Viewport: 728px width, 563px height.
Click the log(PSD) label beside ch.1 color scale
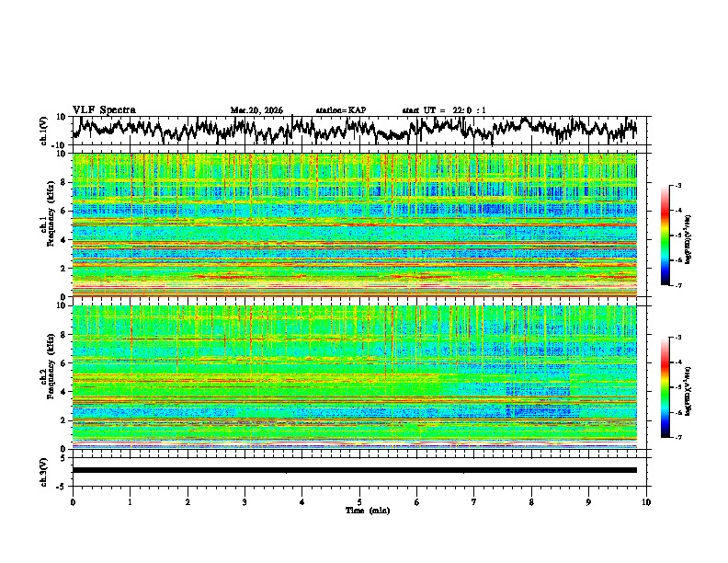coord(688,239)
